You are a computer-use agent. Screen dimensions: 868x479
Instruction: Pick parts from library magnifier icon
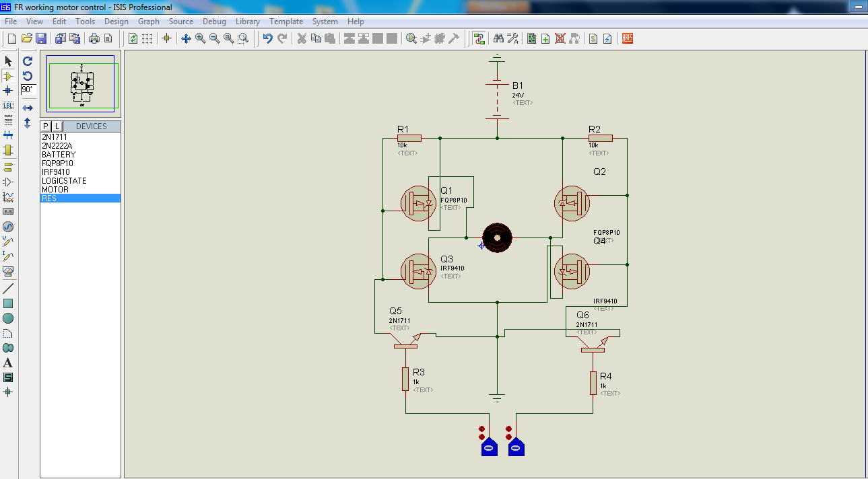coord(411,38)
